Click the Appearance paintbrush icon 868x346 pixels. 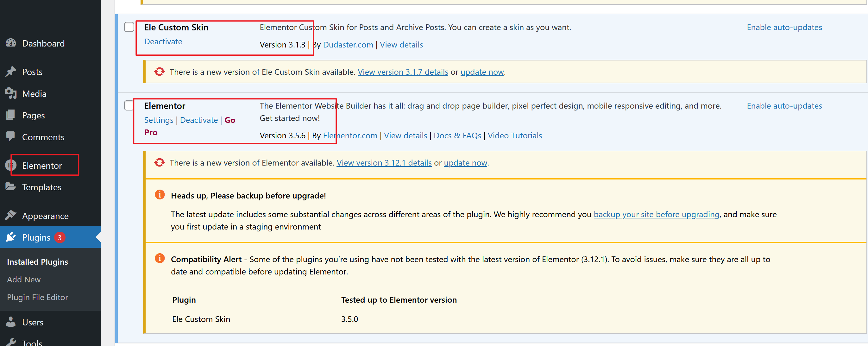coord(11,215)
